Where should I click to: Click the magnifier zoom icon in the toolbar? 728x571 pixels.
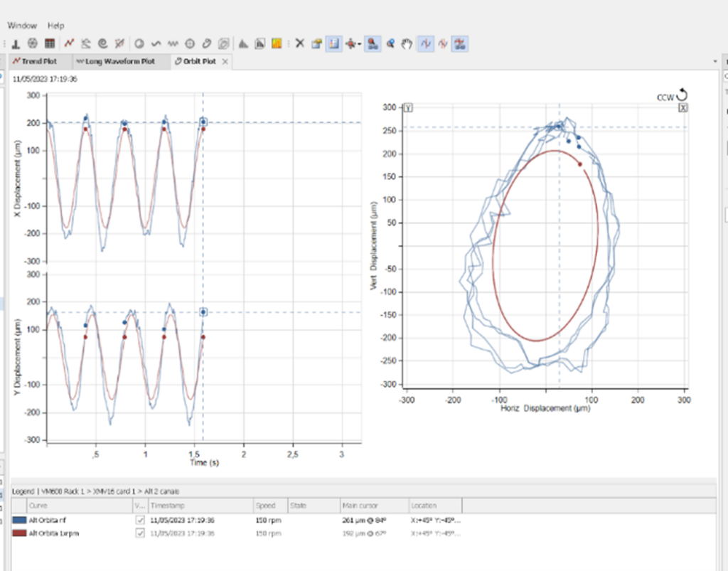coord(390,43)
